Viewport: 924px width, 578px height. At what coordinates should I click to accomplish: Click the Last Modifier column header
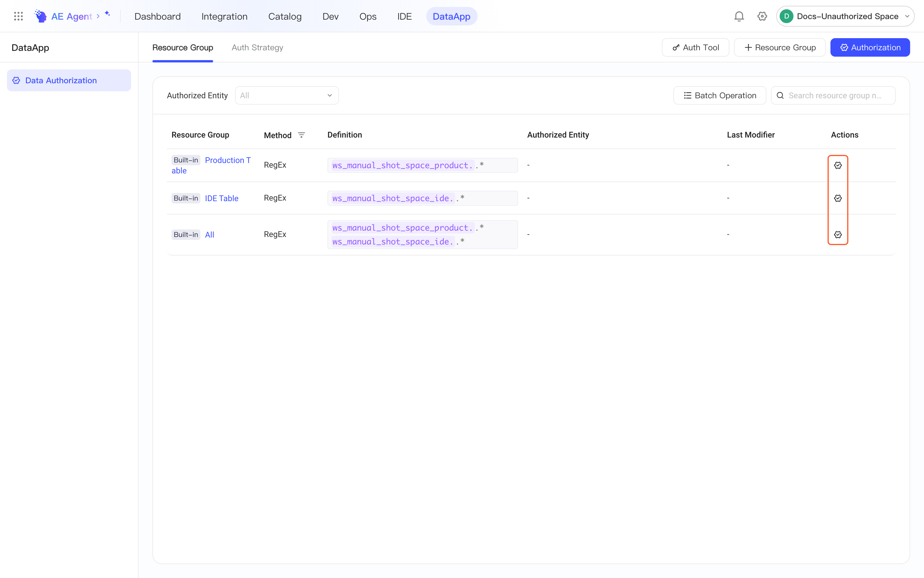(x=751, y=135)
